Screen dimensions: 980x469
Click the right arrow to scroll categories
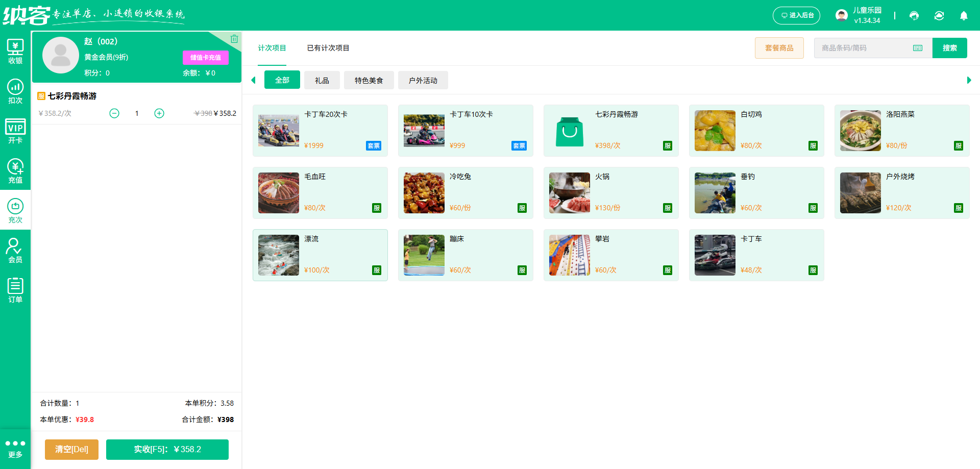pyautogui.click(x=969, y=80)
